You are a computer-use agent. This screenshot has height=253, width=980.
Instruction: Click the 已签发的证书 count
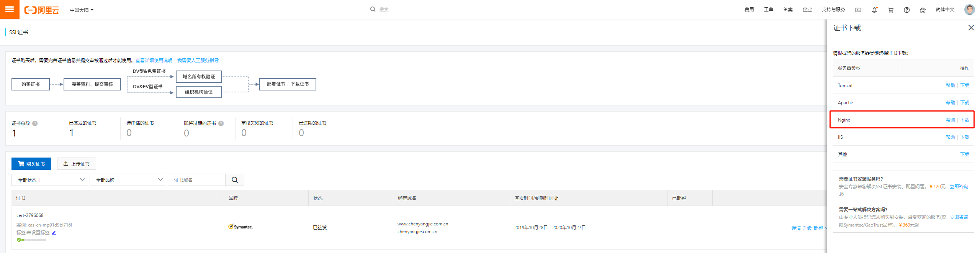tap(72, 133)
